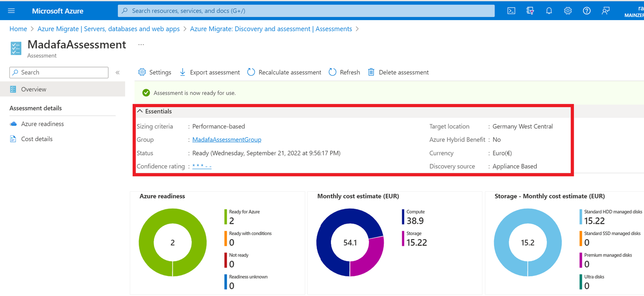Click the blue Readiness unknown swatch

pos(226,282)
